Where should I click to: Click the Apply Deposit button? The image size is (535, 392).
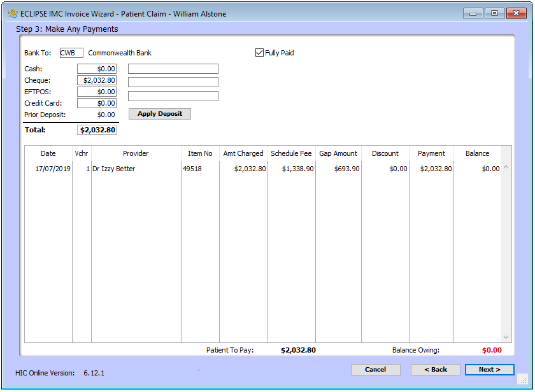pos(159,113)
